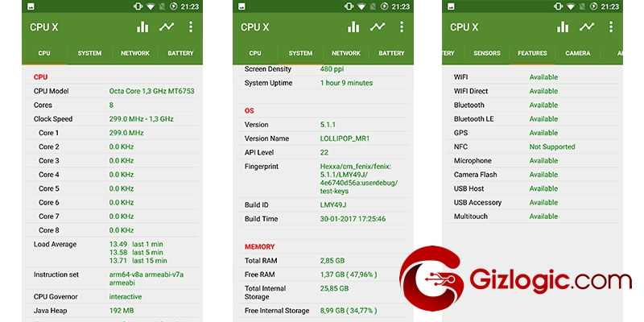The width and height of the screenshot is (644, 322).
Task: Open overflow menu in middle CPU X screen
Action: [401, 27]
